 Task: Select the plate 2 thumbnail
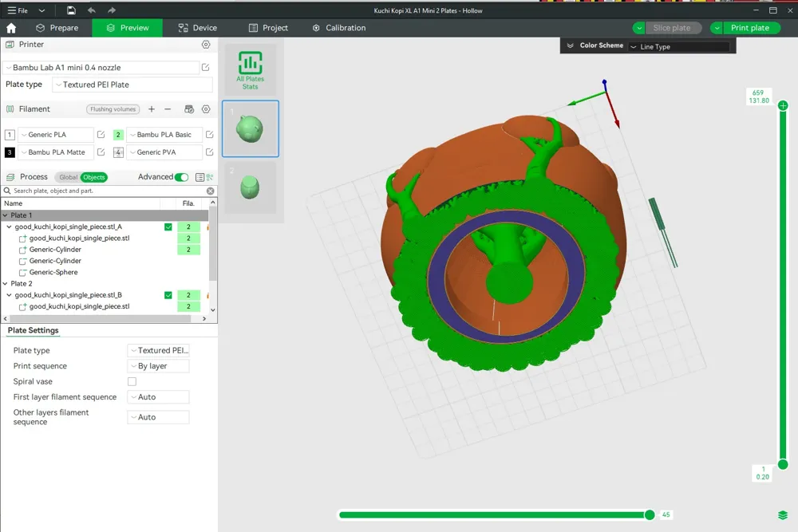coord(250,187)
